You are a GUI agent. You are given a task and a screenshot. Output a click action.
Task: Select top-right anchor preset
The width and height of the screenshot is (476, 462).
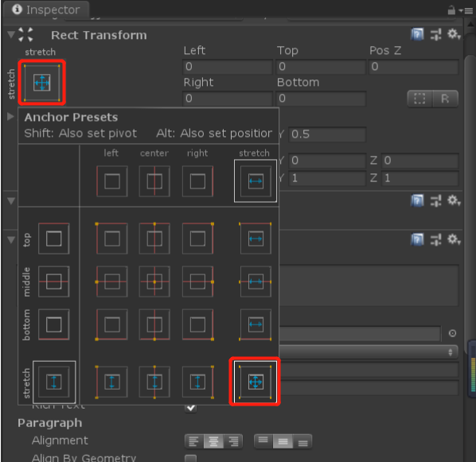coord(197,239)
